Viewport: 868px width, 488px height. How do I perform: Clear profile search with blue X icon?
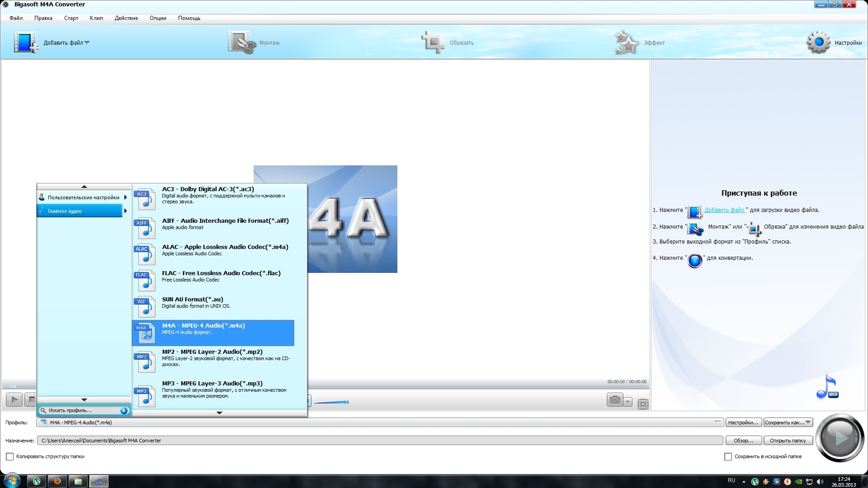(x=123, y=411)
